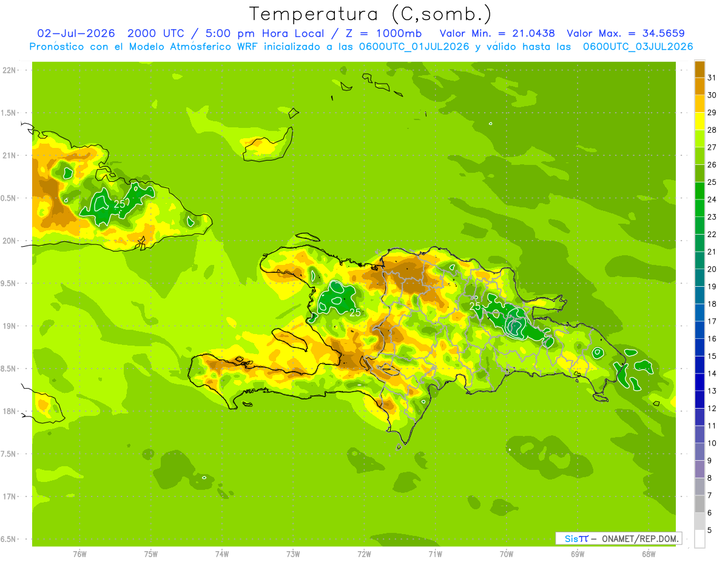The image size is (728, 562).
Task: Click the legend value "30"
Action: [x=712, y=95]
